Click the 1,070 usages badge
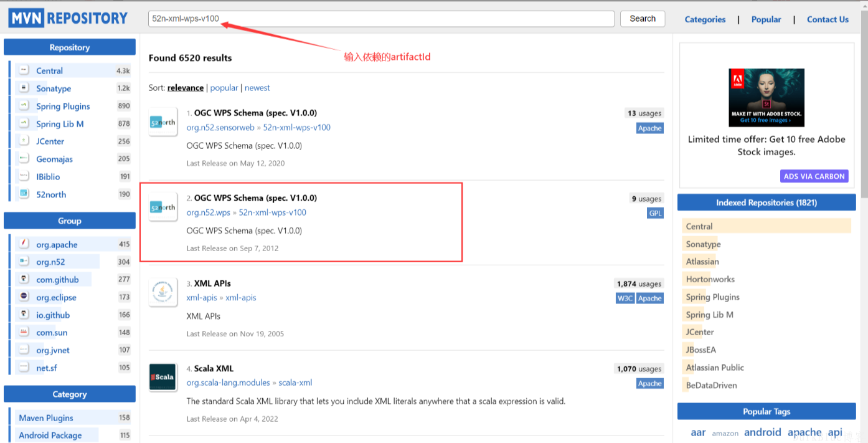The width and height of the screenshot is (868, 443). coord(639,369)
